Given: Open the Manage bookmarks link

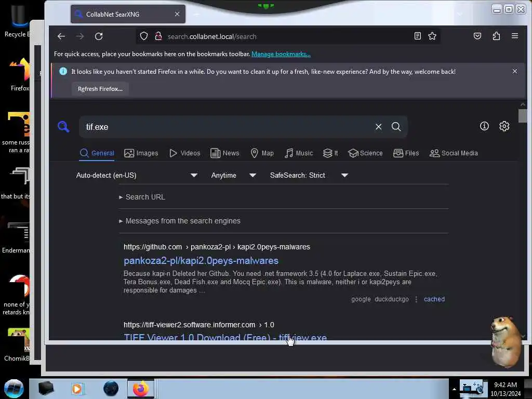Looking at the screenshot, I should pos(281,54).
